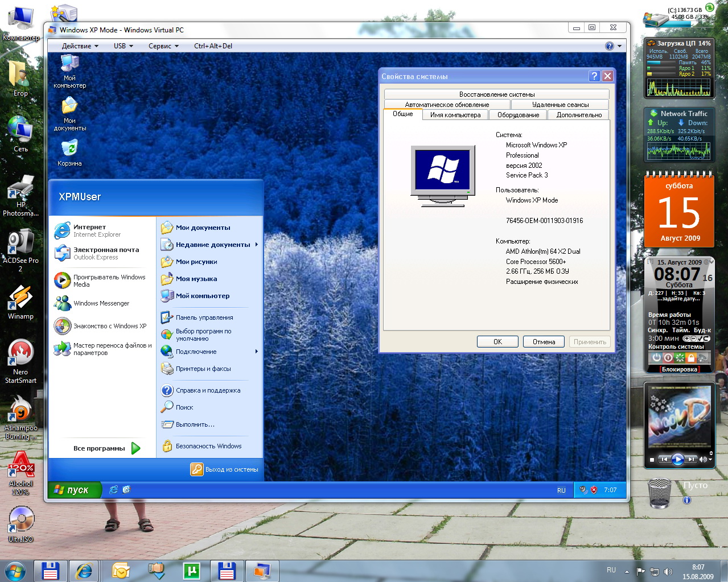Send Ctrl+Alt+Del to the virtual machine
728x582 pixels.
pyautogui.click(x=213, y=46)
